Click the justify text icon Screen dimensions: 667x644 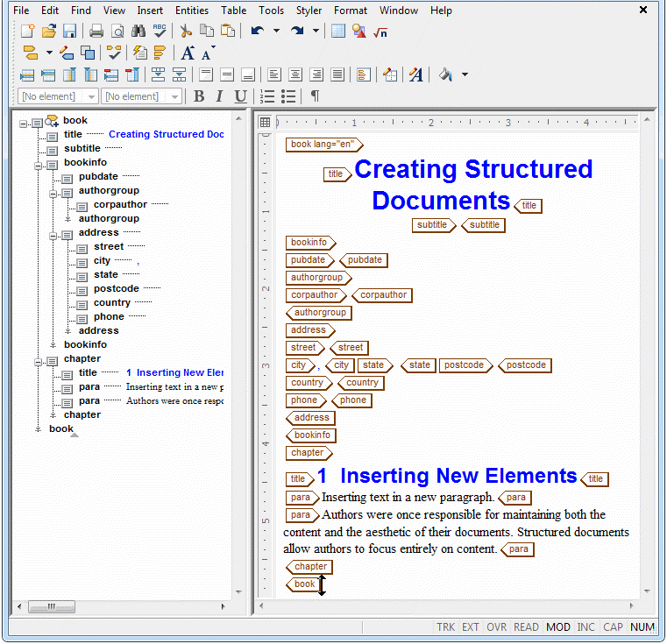pyautogui.click(x=337, y=74)
